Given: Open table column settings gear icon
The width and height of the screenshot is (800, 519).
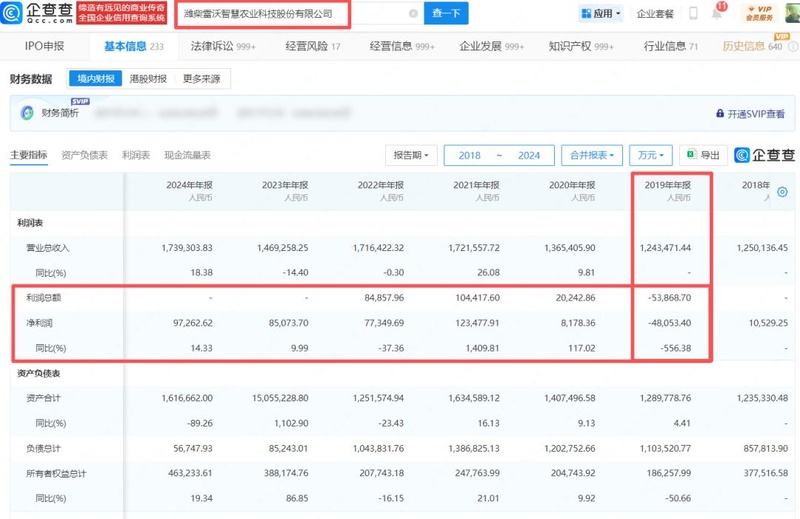Looking at the screenshot, I should pos(781,191).
